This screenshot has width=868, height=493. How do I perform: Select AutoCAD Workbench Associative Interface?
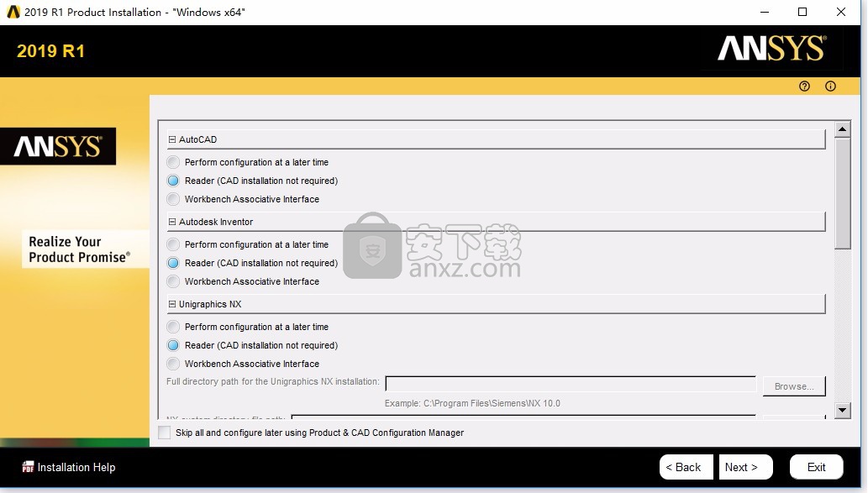click(x=173, y=199)
